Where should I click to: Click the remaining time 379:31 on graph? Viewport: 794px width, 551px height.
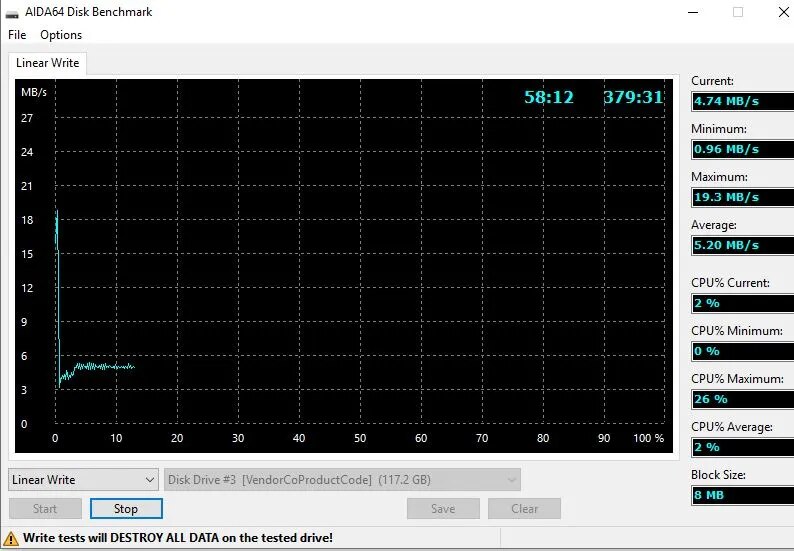pos(633,97)
